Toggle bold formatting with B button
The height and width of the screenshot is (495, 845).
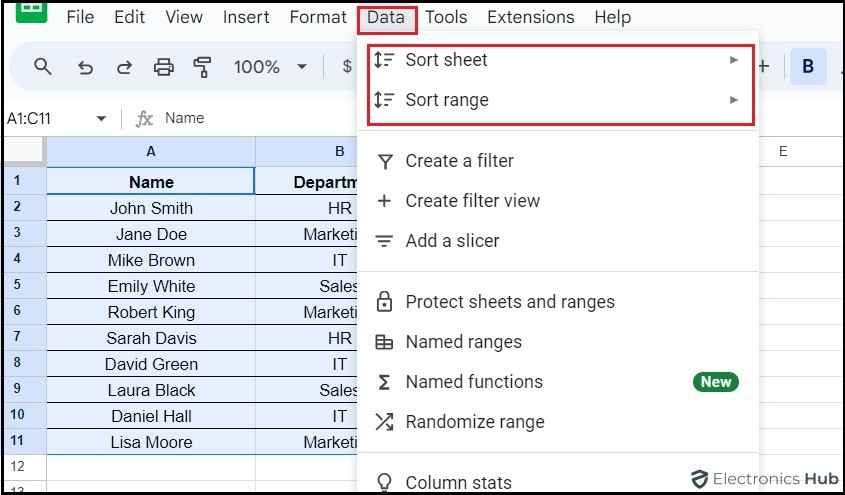coord(808,66)
